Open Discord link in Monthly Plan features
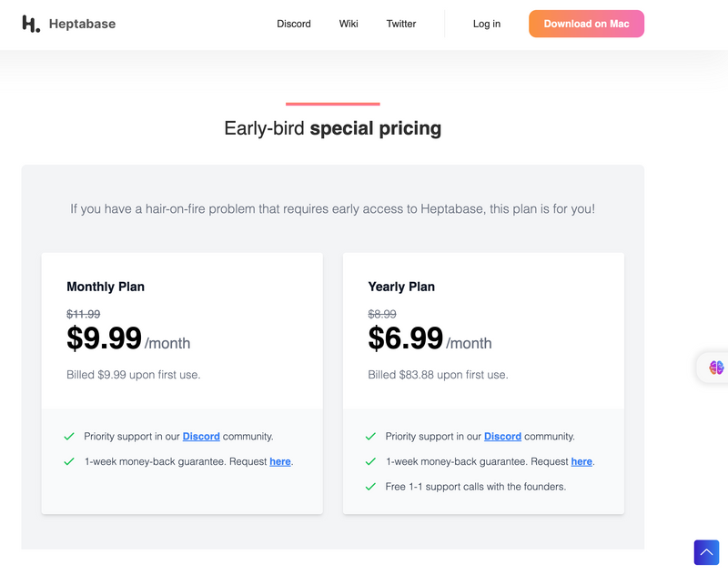The image size is (728, 575). (201, 437)
